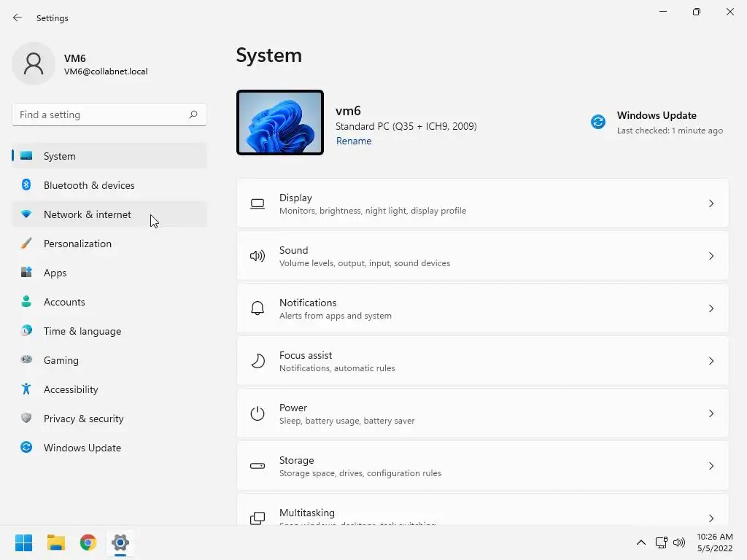The width and height of the screenshot is (747, 560).
Task: Click the moon icon in Focus assist row
Action: tap(258, 361)
